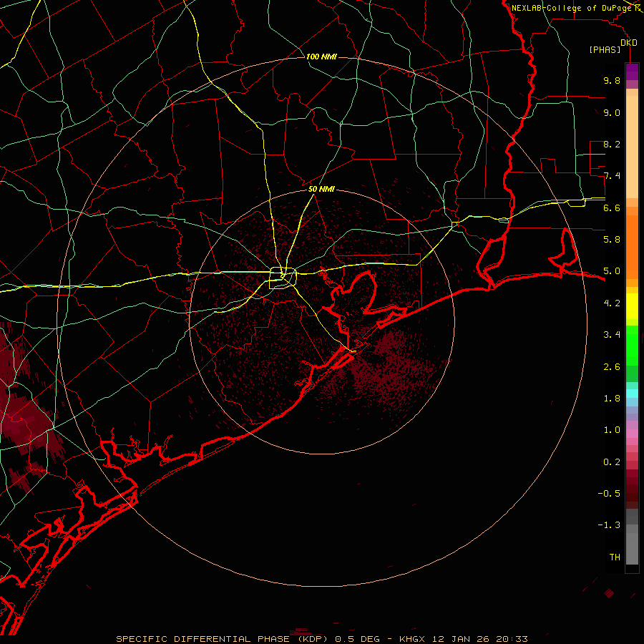Click the [PHAS] units label
The width and height of the screenshot is (644, 644).
pos(605,49)
